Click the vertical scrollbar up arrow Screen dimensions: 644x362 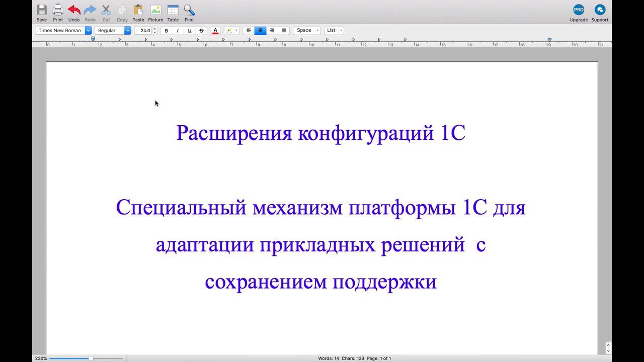[608, 345]
